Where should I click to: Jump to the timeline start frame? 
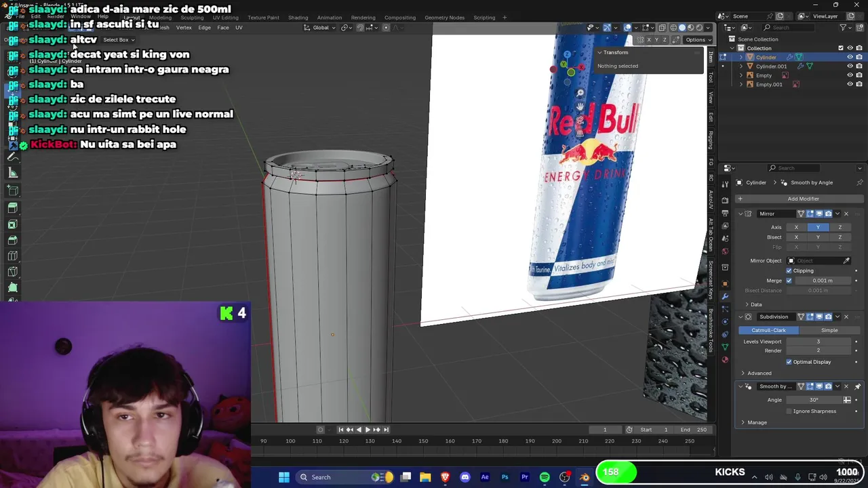point(341,429)
